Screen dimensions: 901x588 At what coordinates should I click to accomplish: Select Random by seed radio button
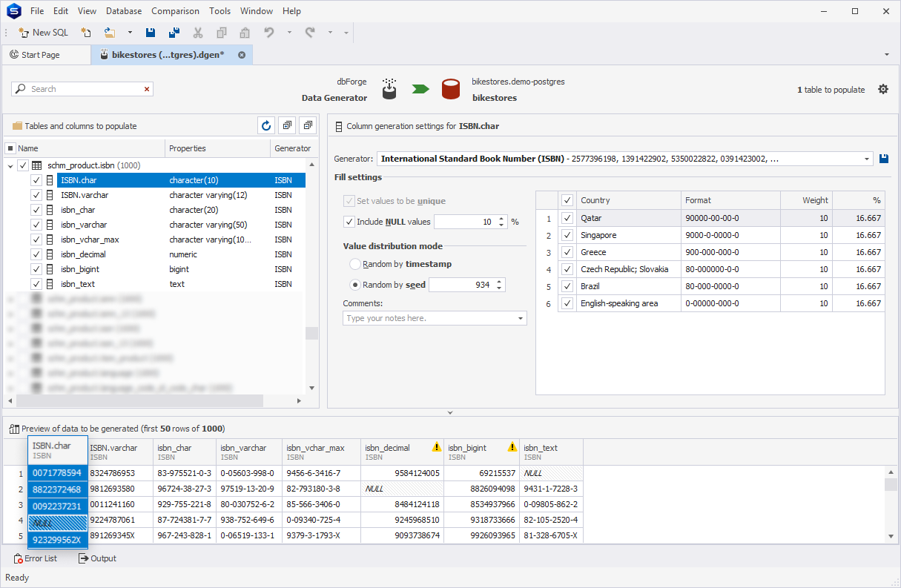click(355, 285)
